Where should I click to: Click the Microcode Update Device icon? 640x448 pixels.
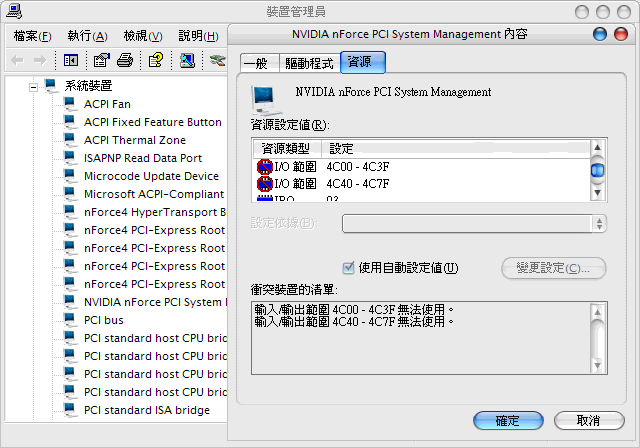click(x=71, y=176)
